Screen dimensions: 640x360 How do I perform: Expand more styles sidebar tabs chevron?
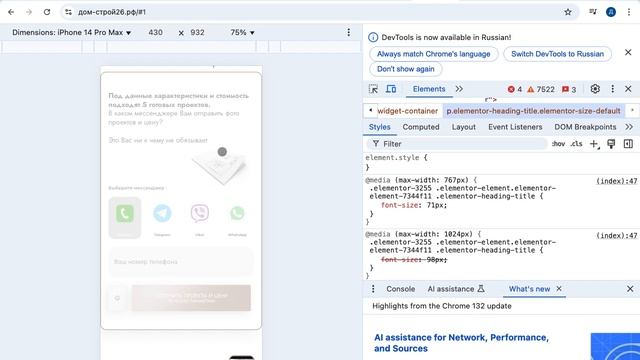629,127
